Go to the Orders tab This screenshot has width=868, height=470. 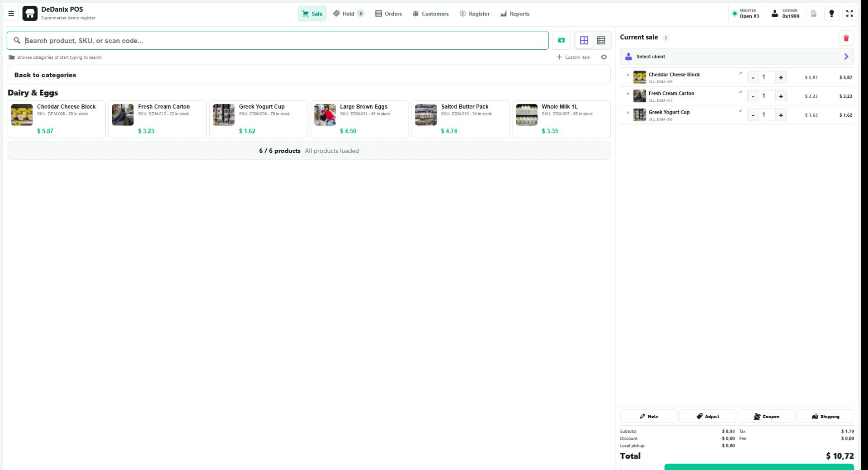point(388,14)
